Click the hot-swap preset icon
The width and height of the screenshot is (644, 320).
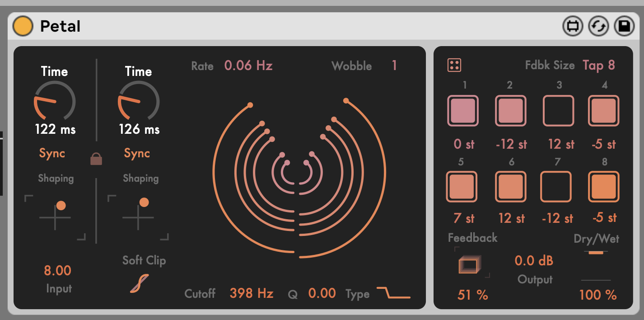598,26
